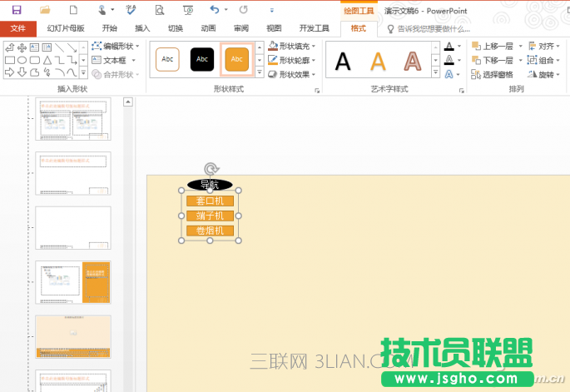570x392 pixels.
Task: Switch to the 幻灯片母版 tab
Action: pyautogui.click(x=65, y=28)
